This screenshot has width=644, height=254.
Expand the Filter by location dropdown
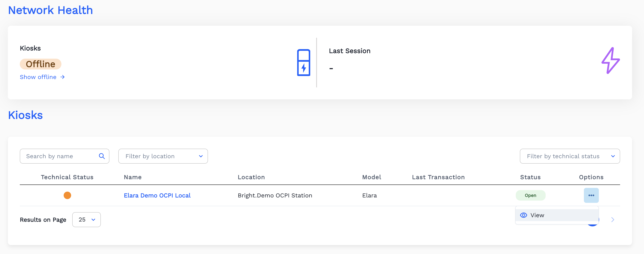coord(163,156)
